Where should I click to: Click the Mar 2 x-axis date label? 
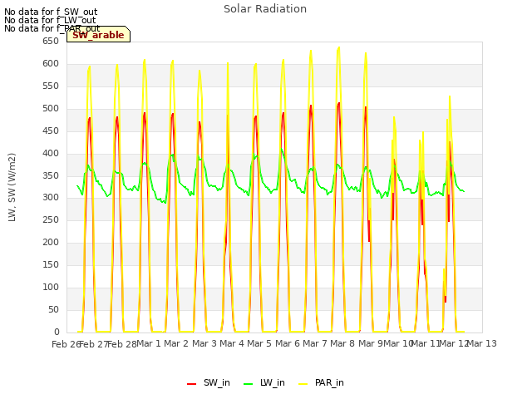176,343
